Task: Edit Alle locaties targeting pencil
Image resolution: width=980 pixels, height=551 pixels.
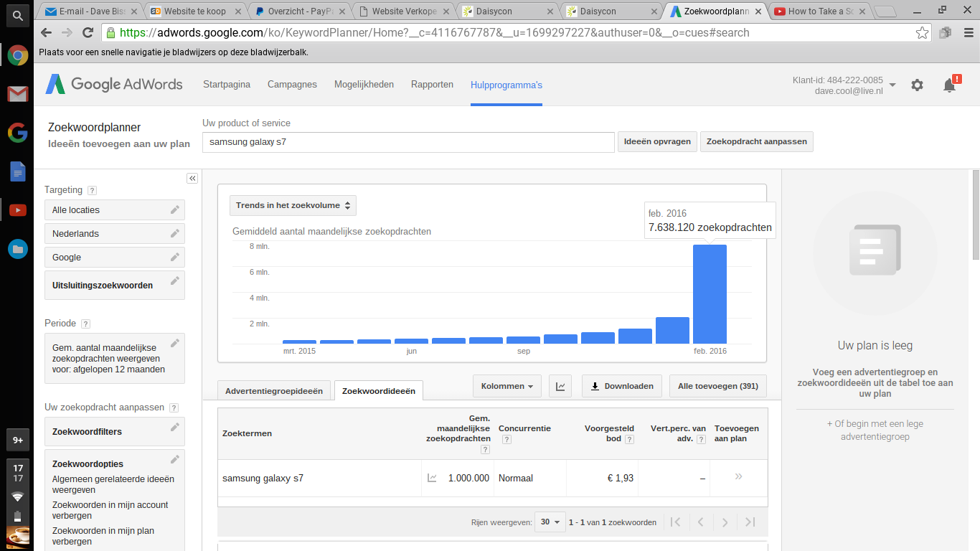Action: point(174,209)
